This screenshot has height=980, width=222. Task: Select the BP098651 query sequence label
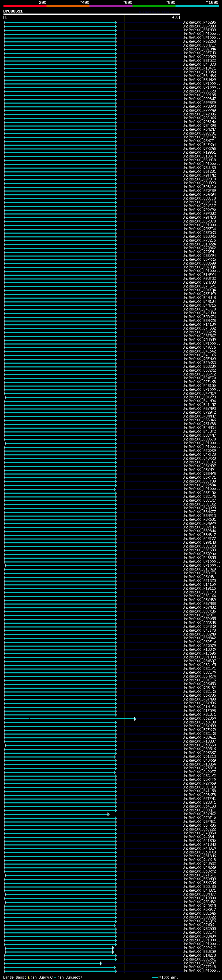click(13, 11)
